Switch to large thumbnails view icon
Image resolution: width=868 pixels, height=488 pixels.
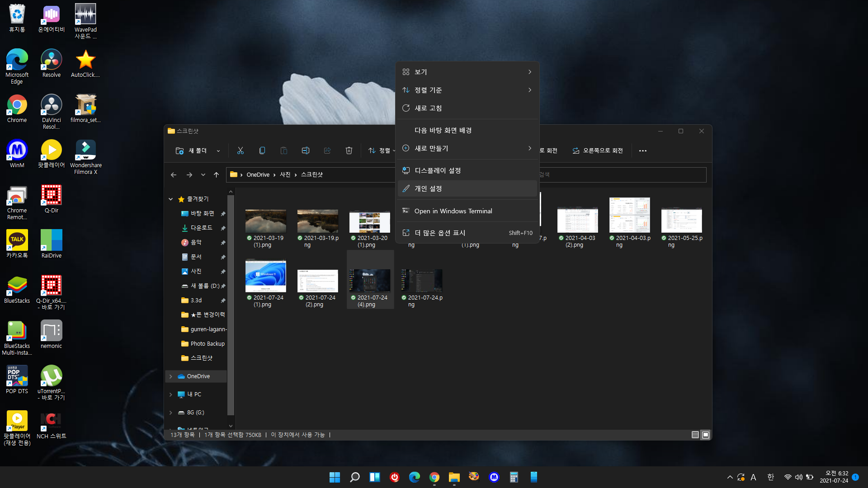pyautogui.click(x=705, y=435)
